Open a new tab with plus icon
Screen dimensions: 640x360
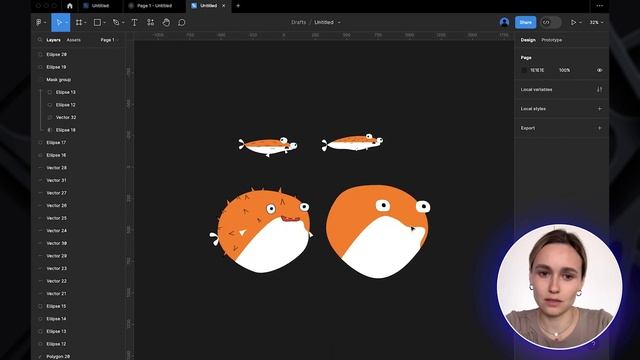[x=238, y=6]
